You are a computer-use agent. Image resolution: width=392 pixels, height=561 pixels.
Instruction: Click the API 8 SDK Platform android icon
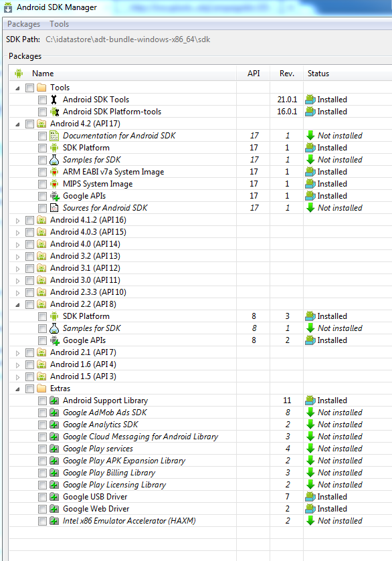(x=54, y=316)
